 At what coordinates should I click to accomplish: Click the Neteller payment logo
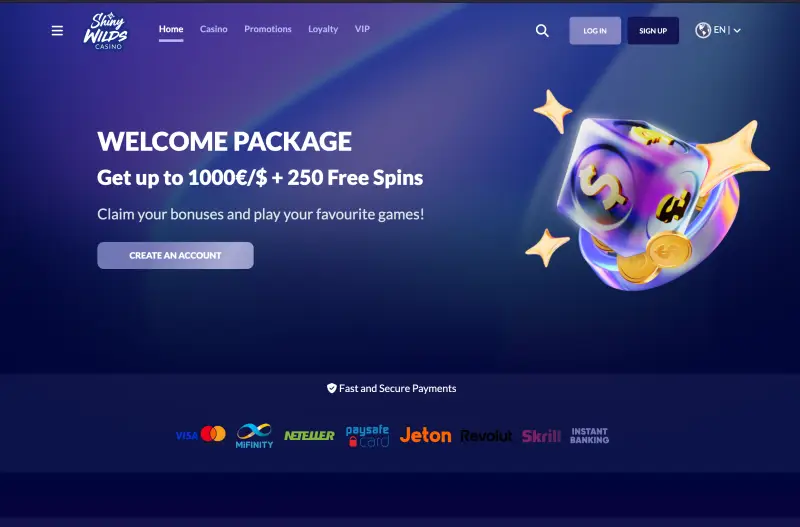pyautogui.click(x=309, y=435)
